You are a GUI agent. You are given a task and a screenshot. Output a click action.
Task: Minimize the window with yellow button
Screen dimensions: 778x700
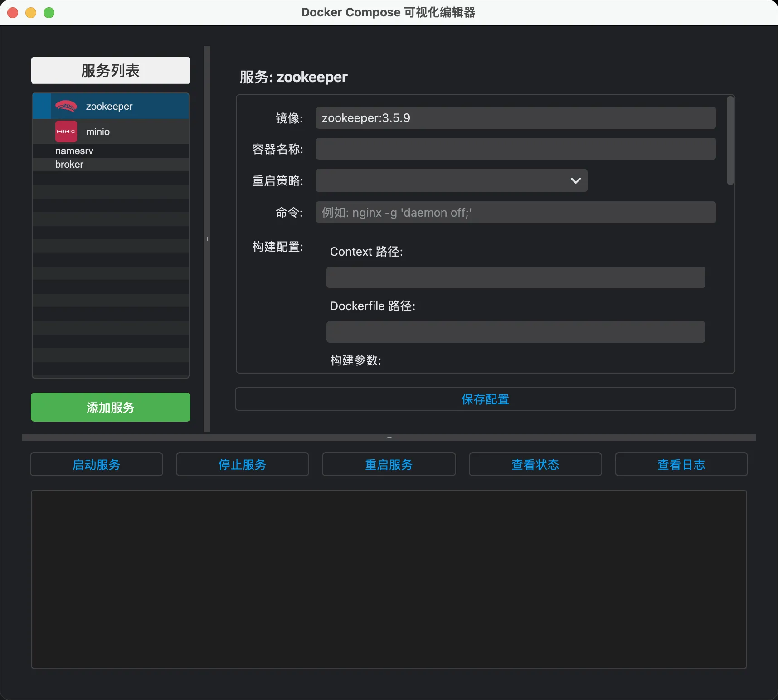(x=31, y=13)
